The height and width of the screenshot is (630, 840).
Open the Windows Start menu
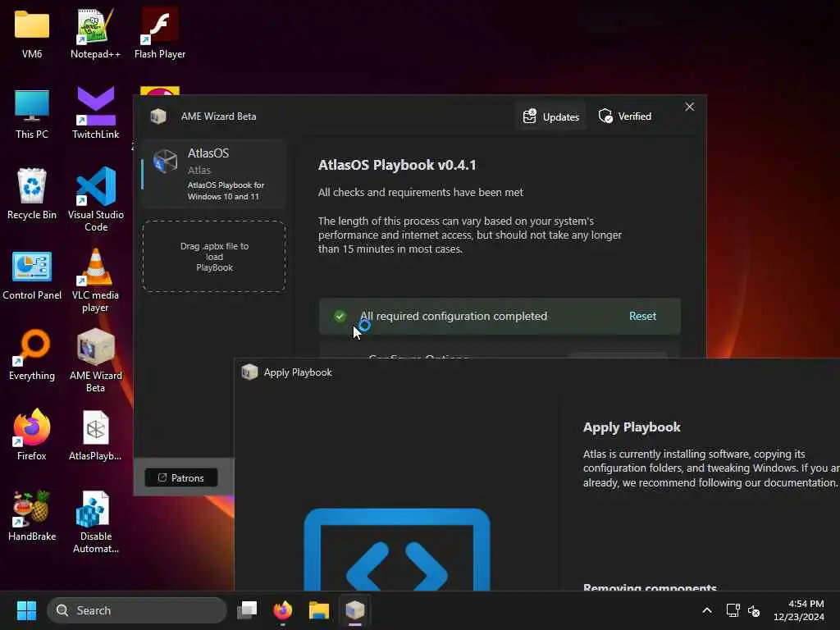(x=26, y=610)
